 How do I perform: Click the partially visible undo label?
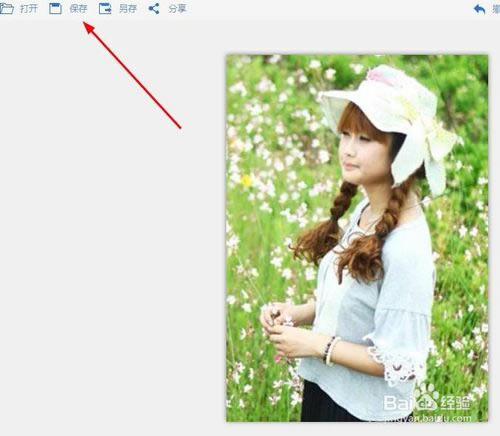click(x=496, y=9)
